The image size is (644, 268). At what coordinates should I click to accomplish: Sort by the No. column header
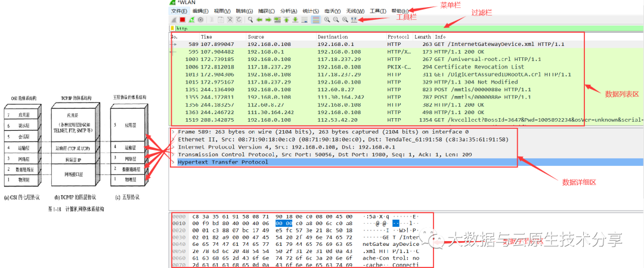184,36
